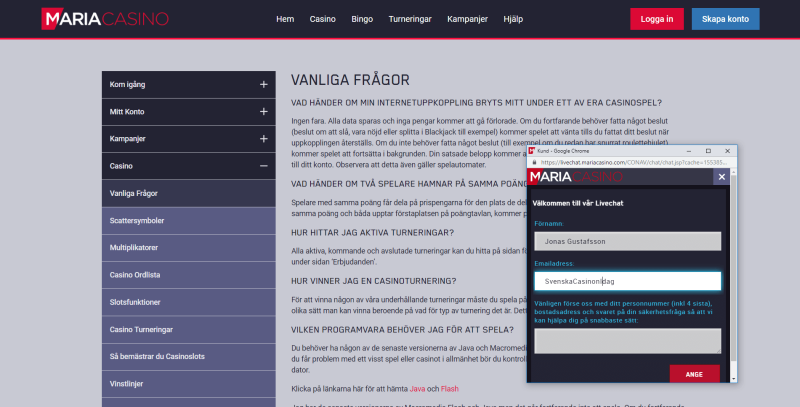Screen dimensions: 800x407
Task: Click the Skapa konto button
Action: click(725, 19)
